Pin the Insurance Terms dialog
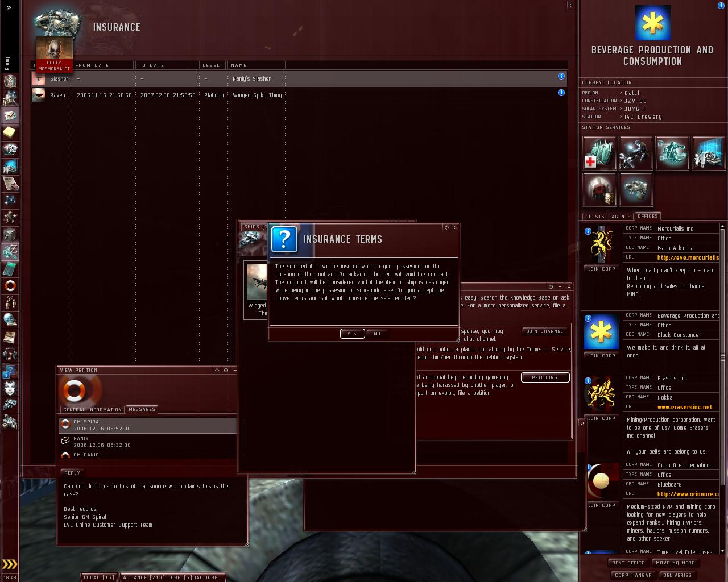 click(446, 227)
